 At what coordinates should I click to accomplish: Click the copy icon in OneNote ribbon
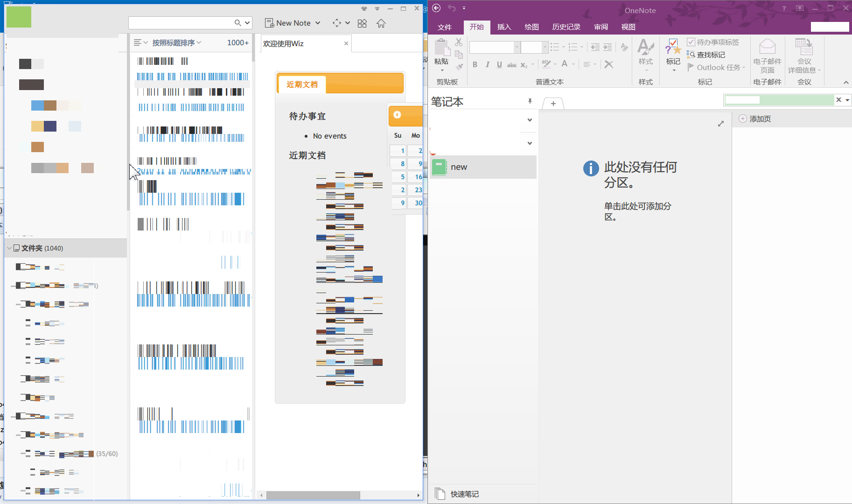[x=459, y=54]
